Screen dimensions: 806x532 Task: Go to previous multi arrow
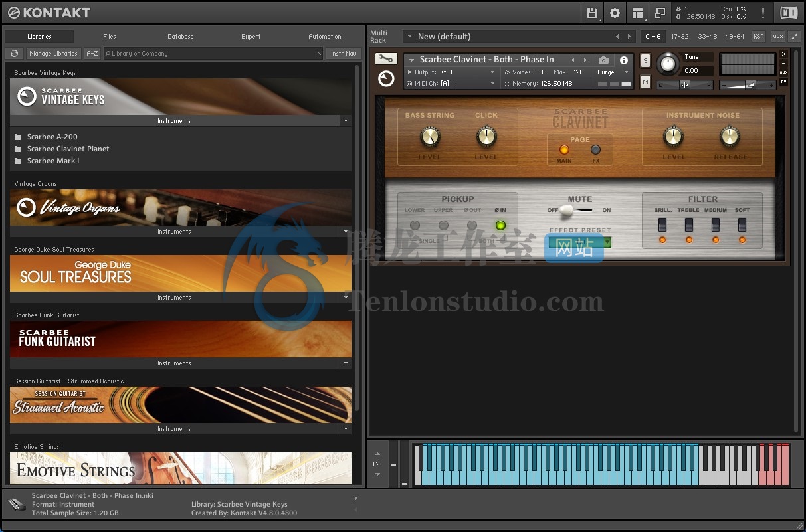pyautogui.click(x=617, y=37)
